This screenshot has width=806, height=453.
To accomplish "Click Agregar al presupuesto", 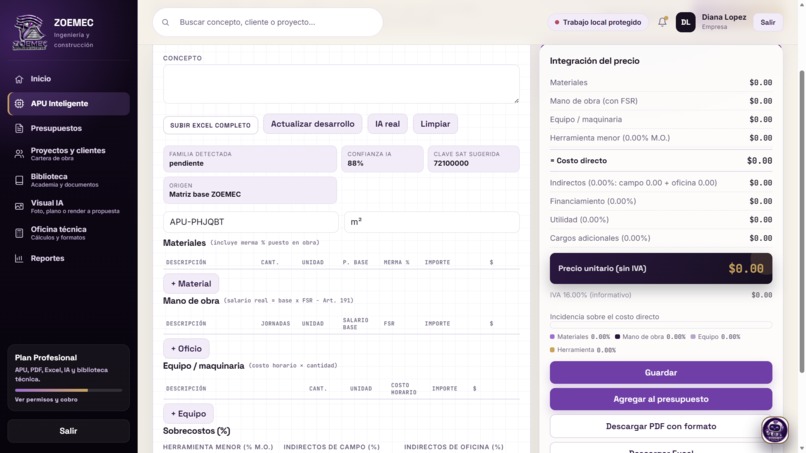I will (x=661, y=400).
